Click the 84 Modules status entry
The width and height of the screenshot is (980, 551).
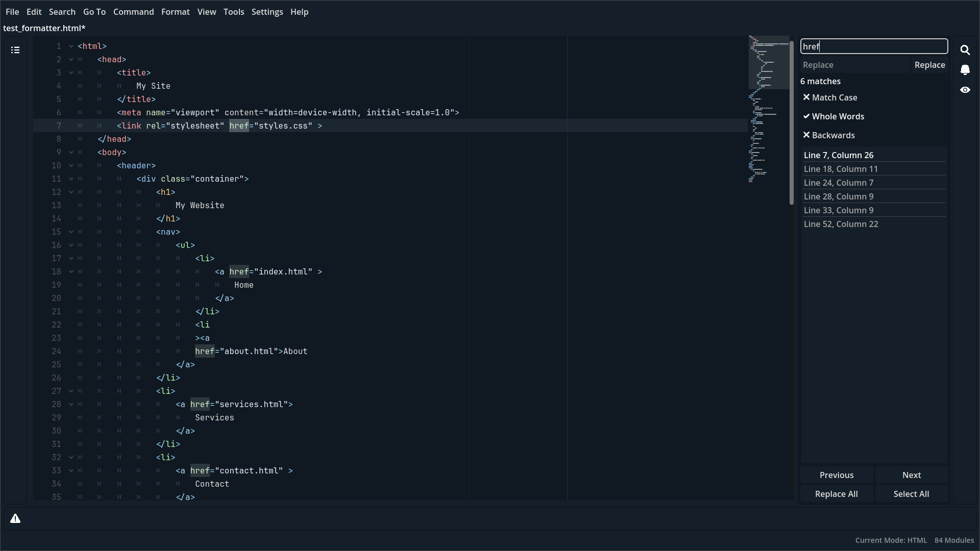[954, 540]
